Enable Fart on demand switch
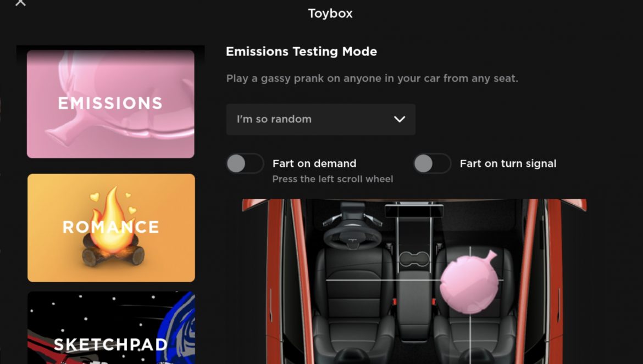The image size is (643, 364). (245, 164)
